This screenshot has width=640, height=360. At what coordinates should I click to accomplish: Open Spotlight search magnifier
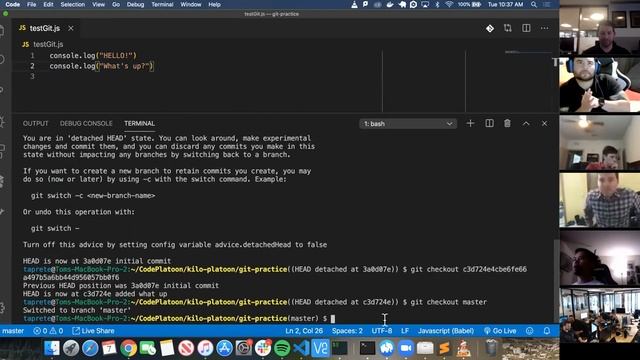pos(534,4)
